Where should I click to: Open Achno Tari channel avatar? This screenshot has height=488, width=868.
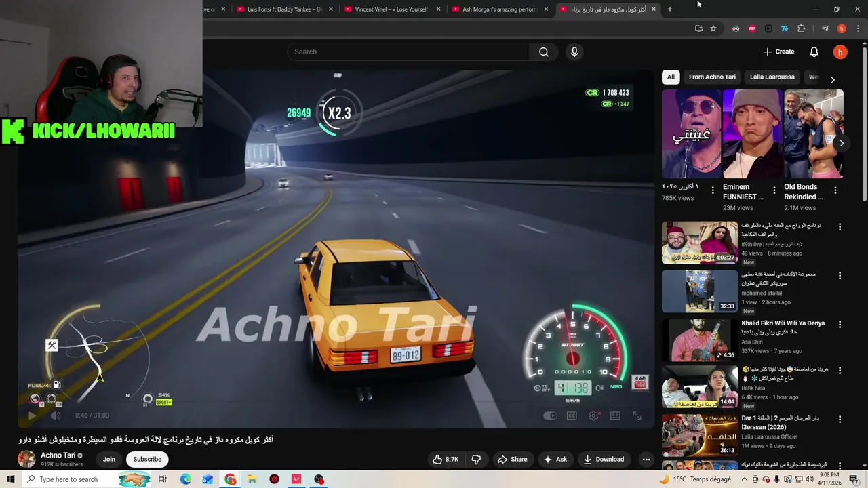(26, 459)
